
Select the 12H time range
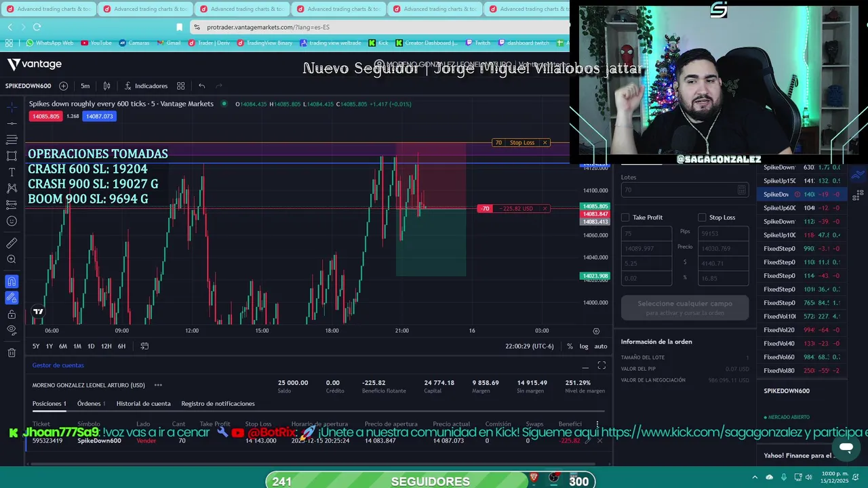pos(106,346)
